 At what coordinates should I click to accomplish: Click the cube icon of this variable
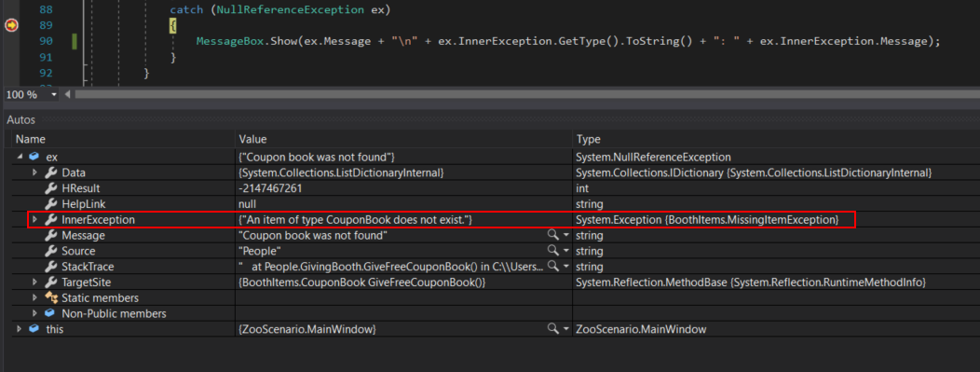coord(34,329)
